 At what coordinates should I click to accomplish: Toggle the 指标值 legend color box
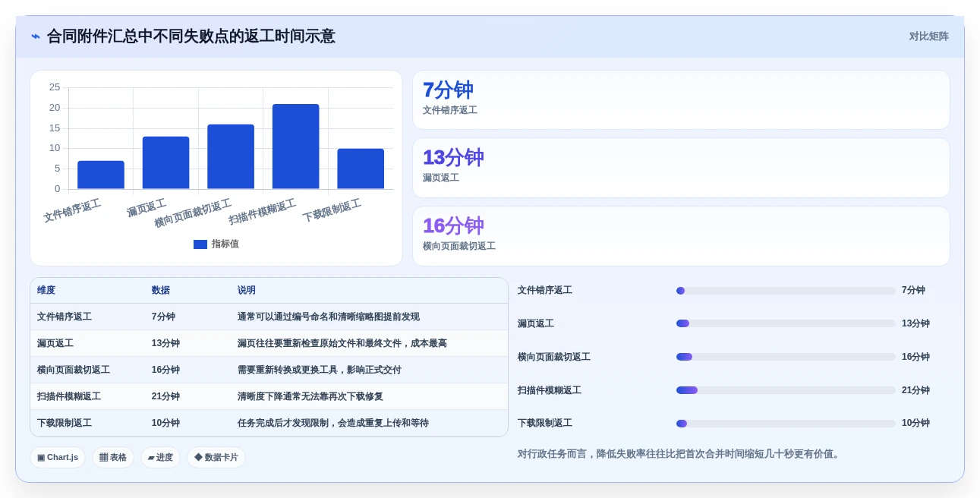(200, 244)
